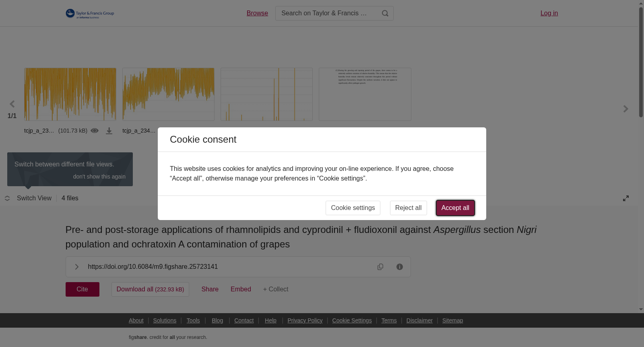Viewport: 644px width, 347px height.
Task: Click the search magnifier icon
Action: coord(385,13)
